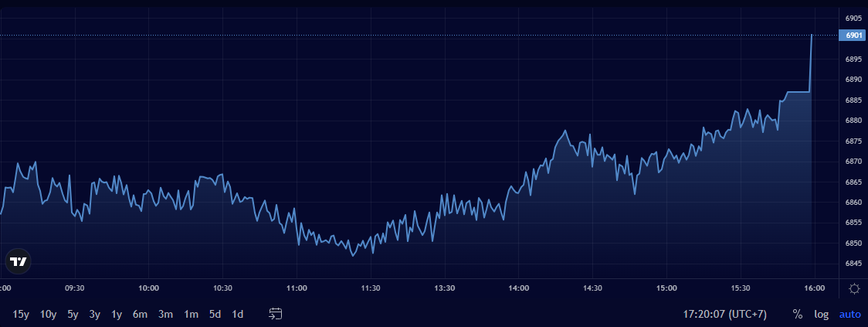The image size is (868, 327).
Task: Toggle the log scale option
Action: coord(821,315)
